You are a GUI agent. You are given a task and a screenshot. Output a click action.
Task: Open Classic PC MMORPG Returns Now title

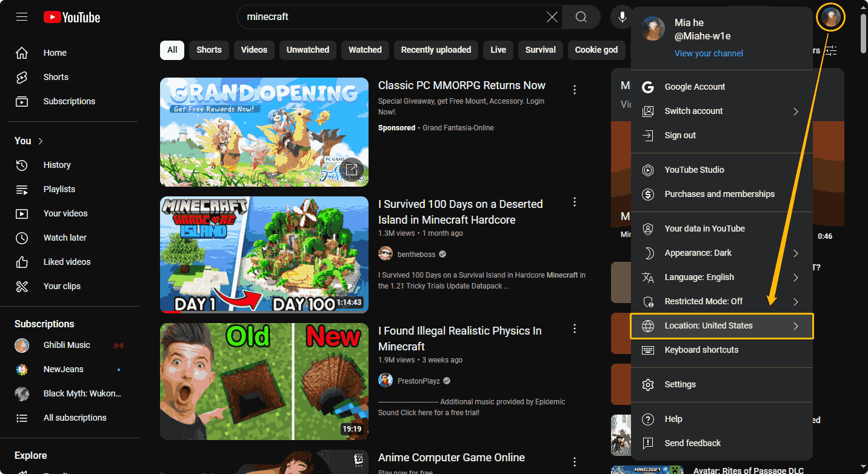462,85
